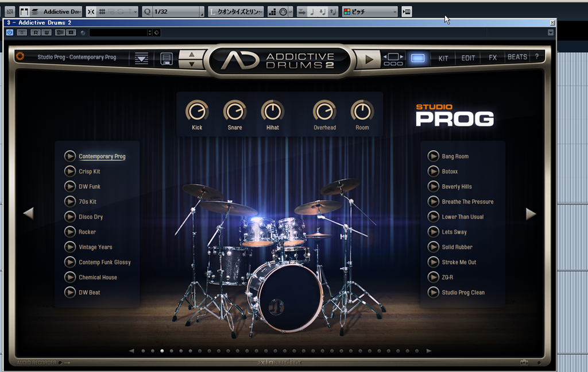Viewport: 588px width, 372px height.
Task: Select the highlighted gallery view icon
Action: point(418,59)
